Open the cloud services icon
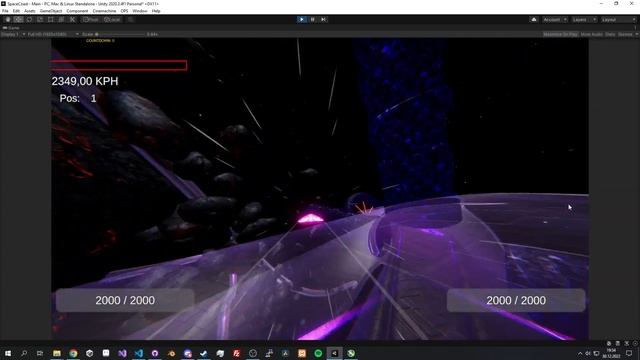The width and height of the screenshot is (640, 360). point(533,19)
